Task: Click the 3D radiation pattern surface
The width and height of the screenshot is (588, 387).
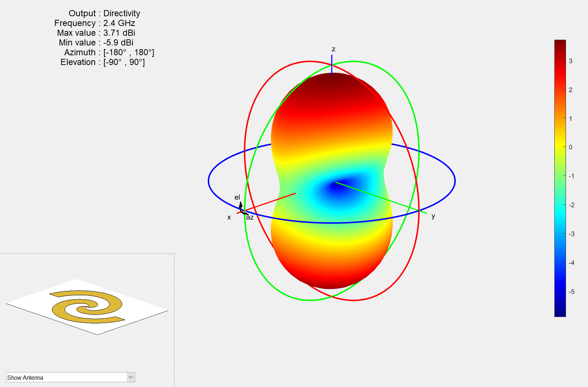Action: click(332, 181)
